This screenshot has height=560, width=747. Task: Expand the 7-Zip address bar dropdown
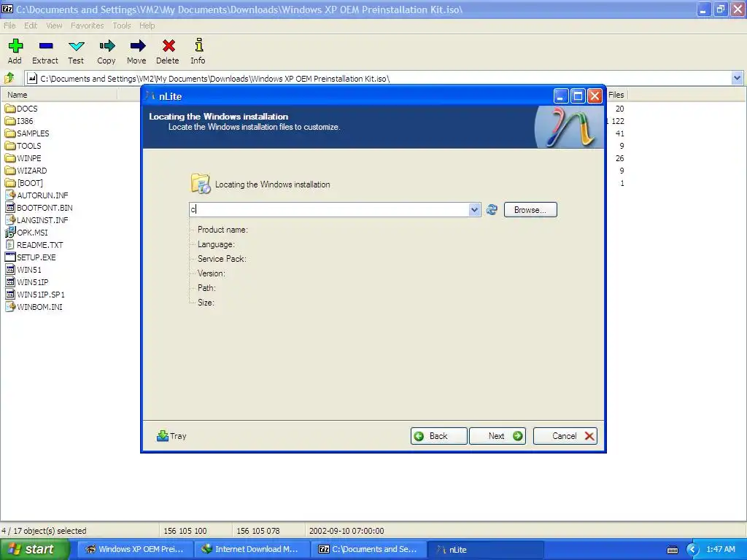click(x=737, y=77)
